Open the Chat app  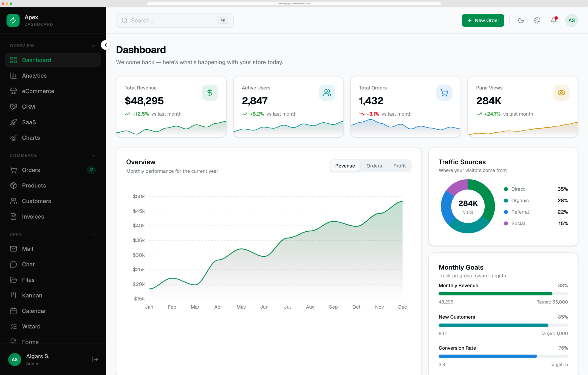[53, 264]
